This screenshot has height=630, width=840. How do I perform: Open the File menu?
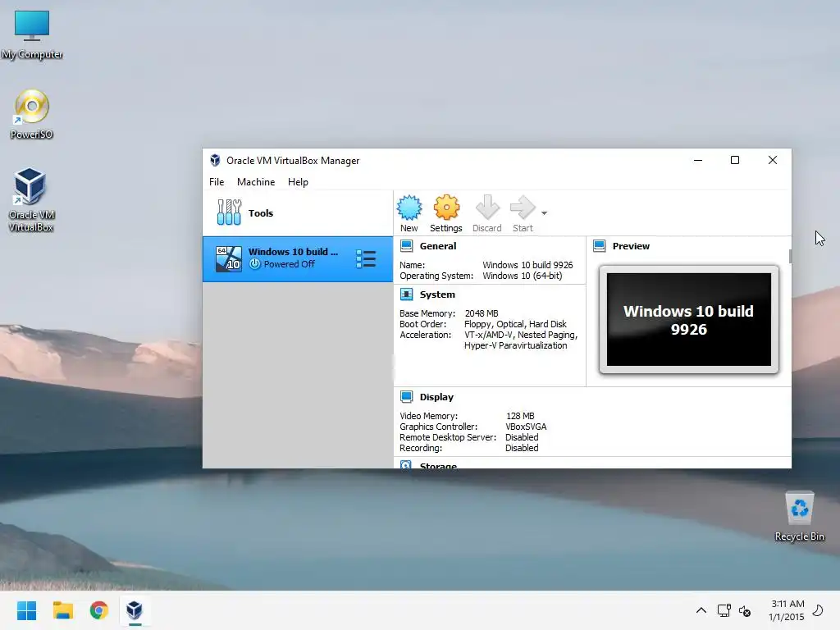click(x=217, y=182)
